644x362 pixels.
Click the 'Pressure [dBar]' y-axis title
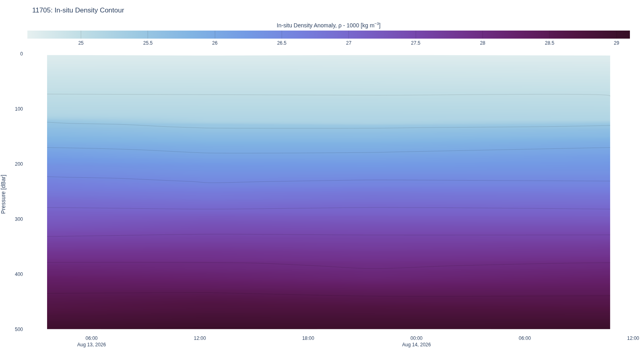(x=4, y=194)
